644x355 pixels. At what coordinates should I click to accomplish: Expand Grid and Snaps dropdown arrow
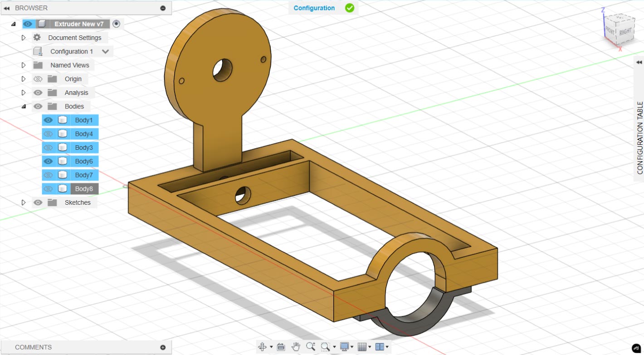click(370, 347)
